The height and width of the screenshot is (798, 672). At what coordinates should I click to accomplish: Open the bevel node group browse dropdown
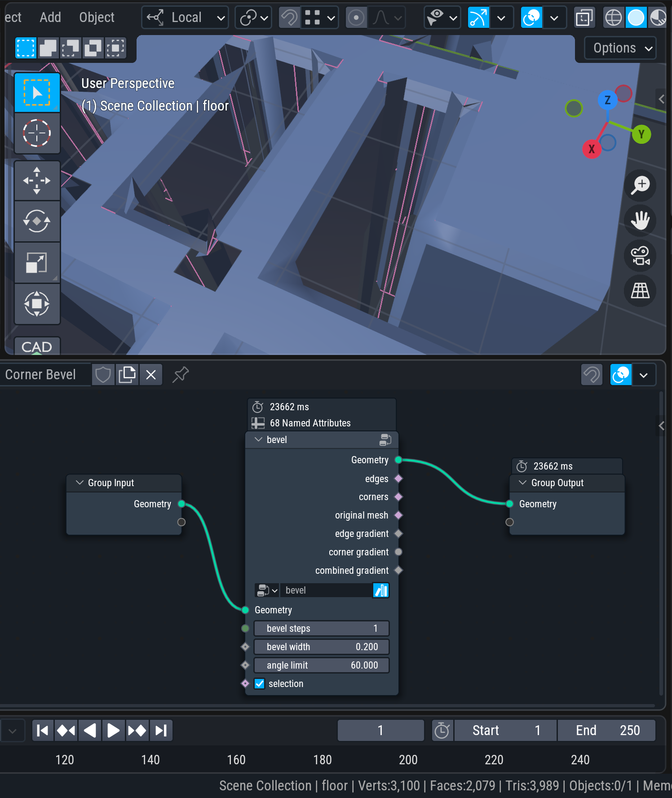267,590
